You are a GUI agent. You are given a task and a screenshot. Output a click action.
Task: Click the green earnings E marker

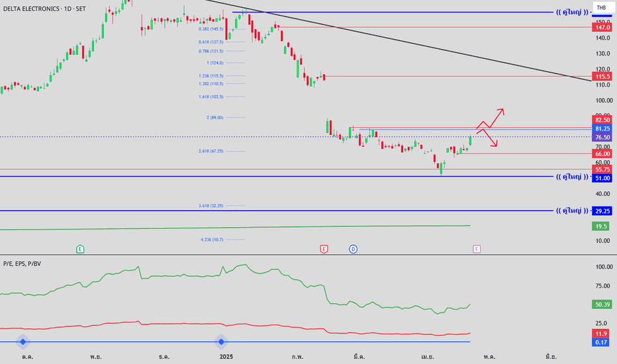click(80, 249)
